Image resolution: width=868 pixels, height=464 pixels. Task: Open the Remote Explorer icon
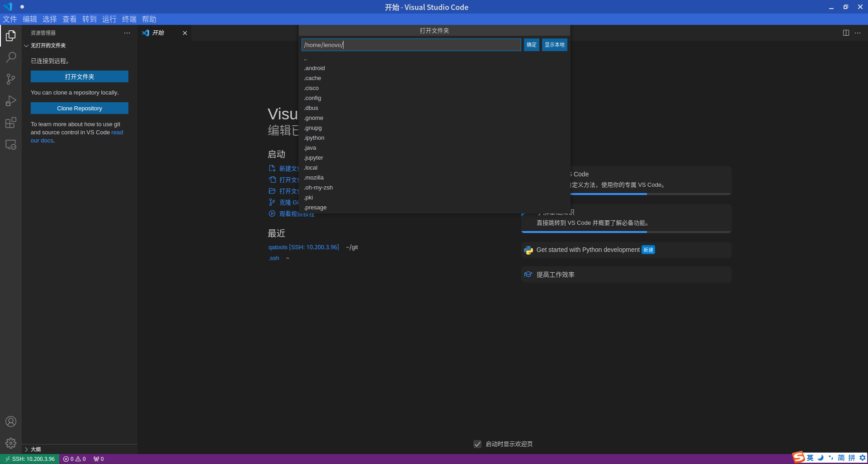(x=11, y=145)
